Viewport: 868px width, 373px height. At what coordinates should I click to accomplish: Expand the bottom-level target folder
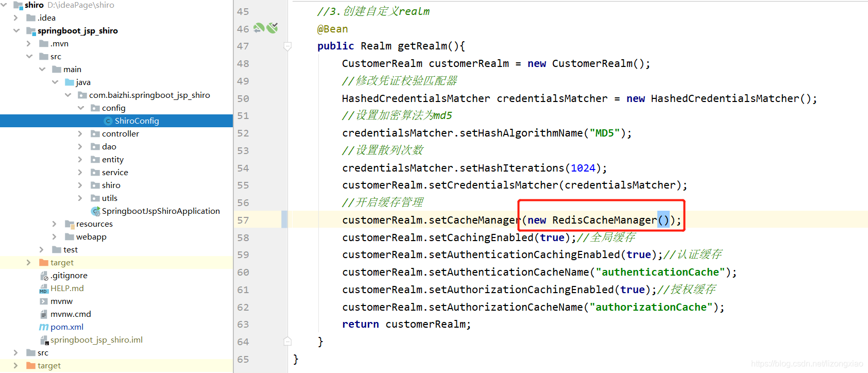tap(16, 366)
